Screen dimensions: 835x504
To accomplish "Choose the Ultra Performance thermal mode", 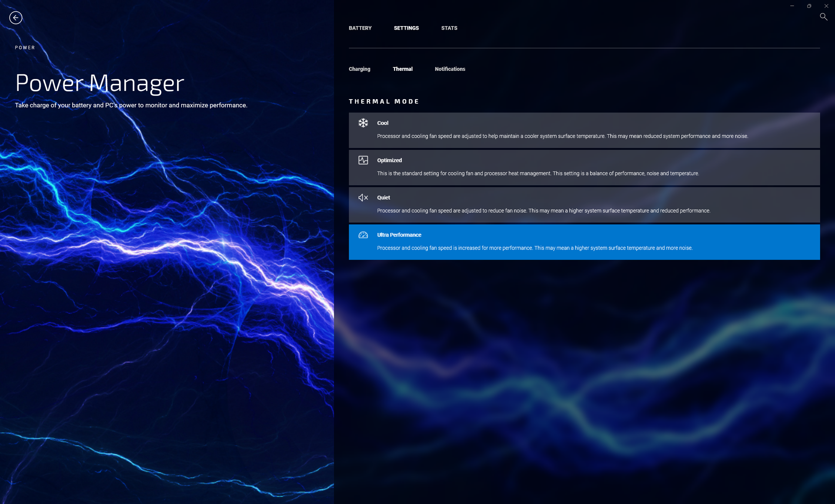I will [584, 242].
